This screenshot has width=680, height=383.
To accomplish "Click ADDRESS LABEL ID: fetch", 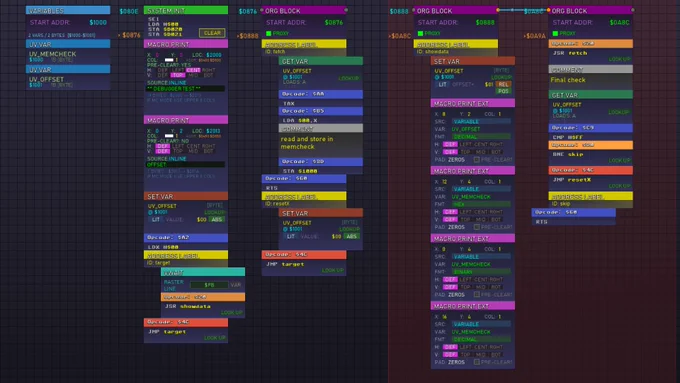I will point(304,47).
